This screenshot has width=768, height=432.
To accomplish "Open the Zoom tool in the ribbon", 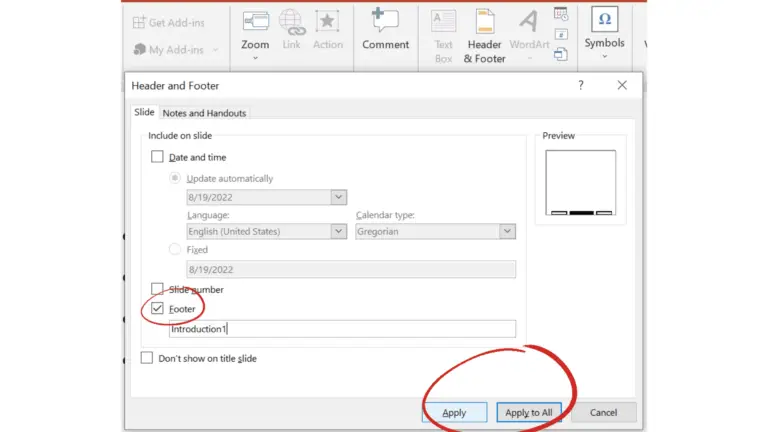I will [x=255, y=30].
